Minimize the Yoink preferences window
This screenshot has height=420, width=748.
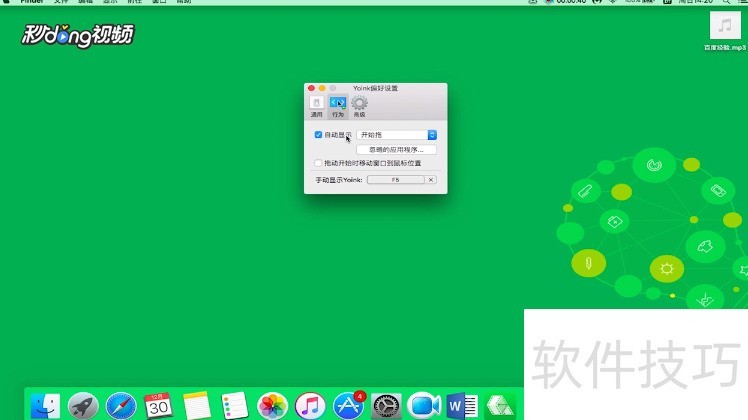coord(322,88)
